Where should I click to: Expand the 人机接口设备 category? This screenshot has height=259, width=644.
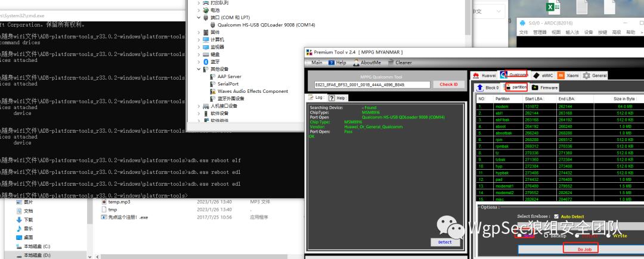199,106
